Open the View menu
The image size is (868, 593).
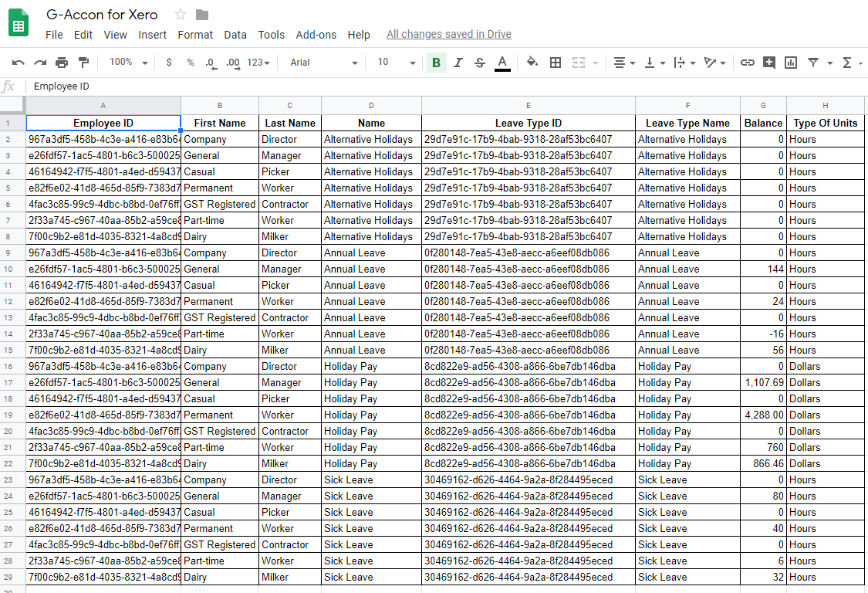[x=115, y=35]
